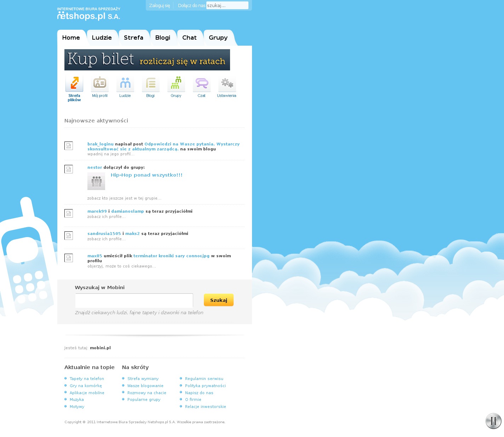Click the mobini.pl breadcrumb
Image resolution: width=504 pixels, height=437 pixels.
point(100,348)
